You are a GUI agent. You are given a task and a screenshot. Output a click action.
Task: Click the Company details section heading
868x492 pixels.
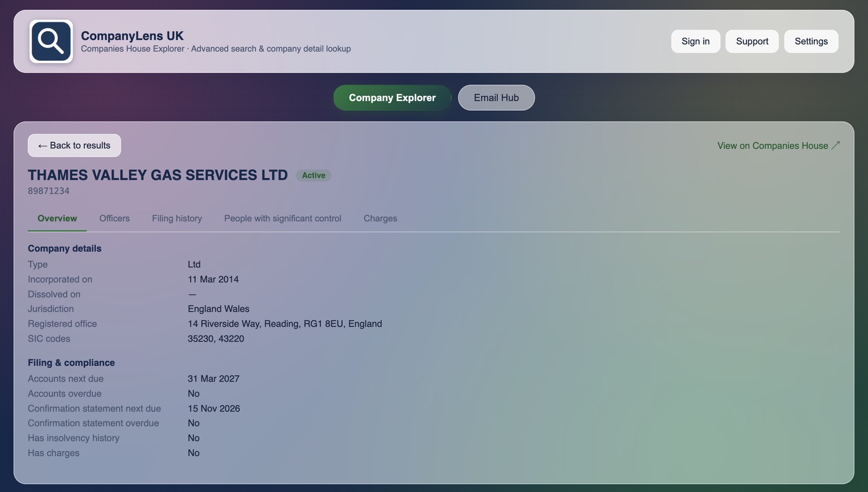[x=64, y=248]
